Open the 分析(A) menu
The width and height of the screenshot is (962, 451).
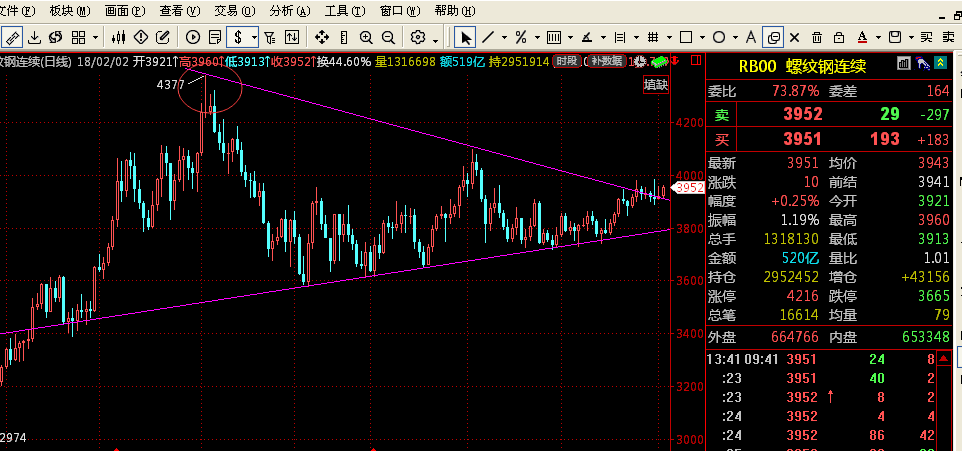(290, 11)
